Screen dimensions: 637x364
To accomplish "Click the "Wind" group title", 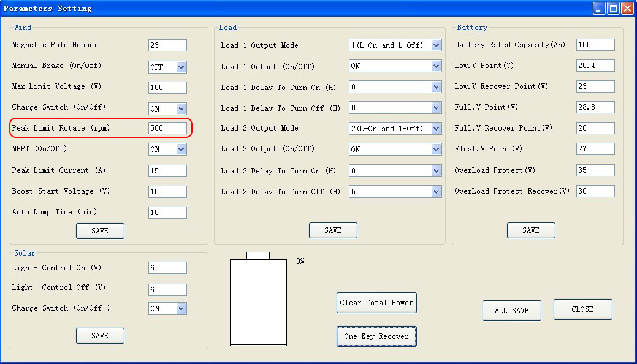I will (x=22, y=28).
